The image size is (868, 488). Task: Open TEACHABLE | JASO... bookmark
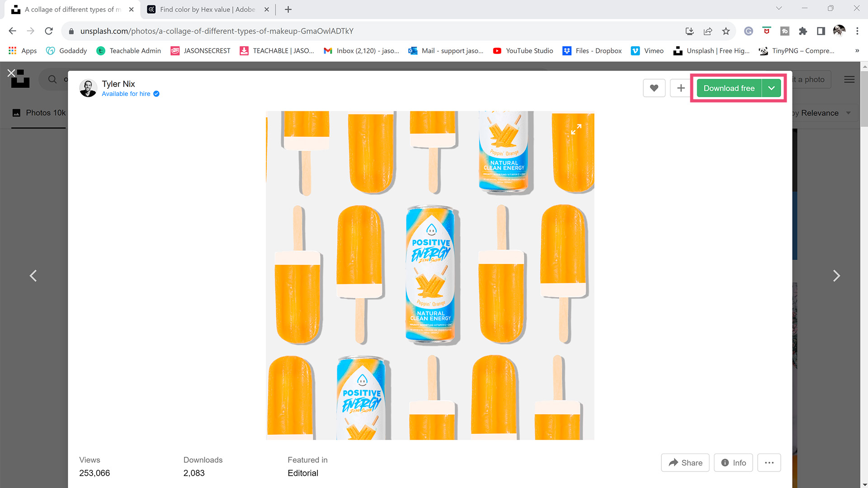tap(277, 51)
